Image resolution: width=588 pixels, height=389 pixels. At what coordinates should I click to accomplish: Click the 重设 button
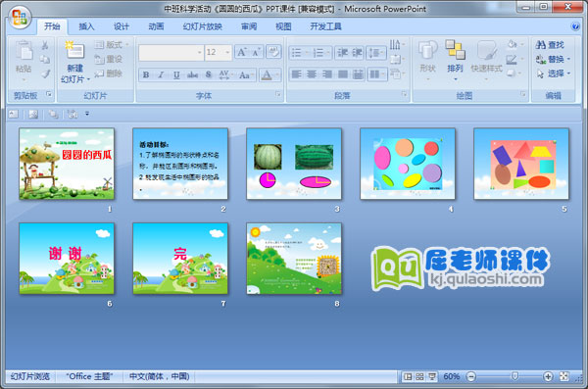pos(109,59)
